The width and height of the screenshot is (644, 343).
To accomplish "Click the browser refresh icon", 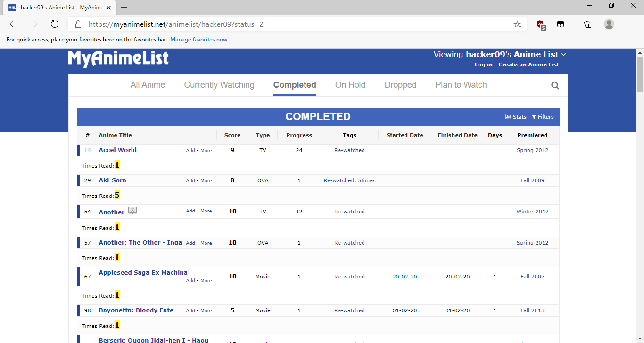I will [54, 24].
